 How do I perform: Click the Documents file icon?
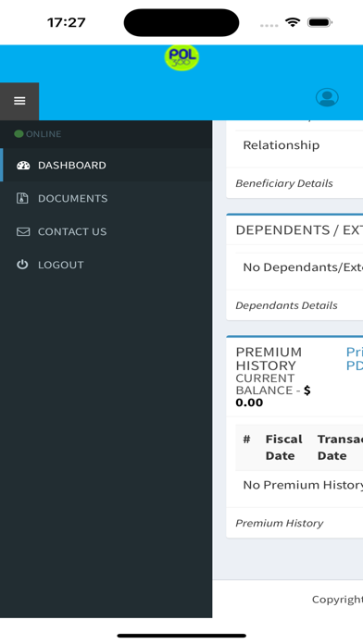pos(22,198)
